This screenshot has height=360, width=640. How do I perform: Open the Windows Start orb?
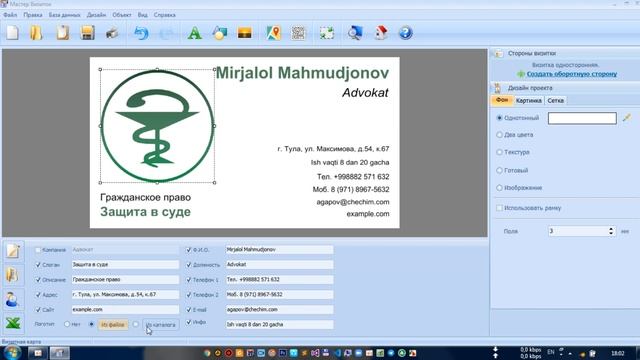click(x=12, y=353)
